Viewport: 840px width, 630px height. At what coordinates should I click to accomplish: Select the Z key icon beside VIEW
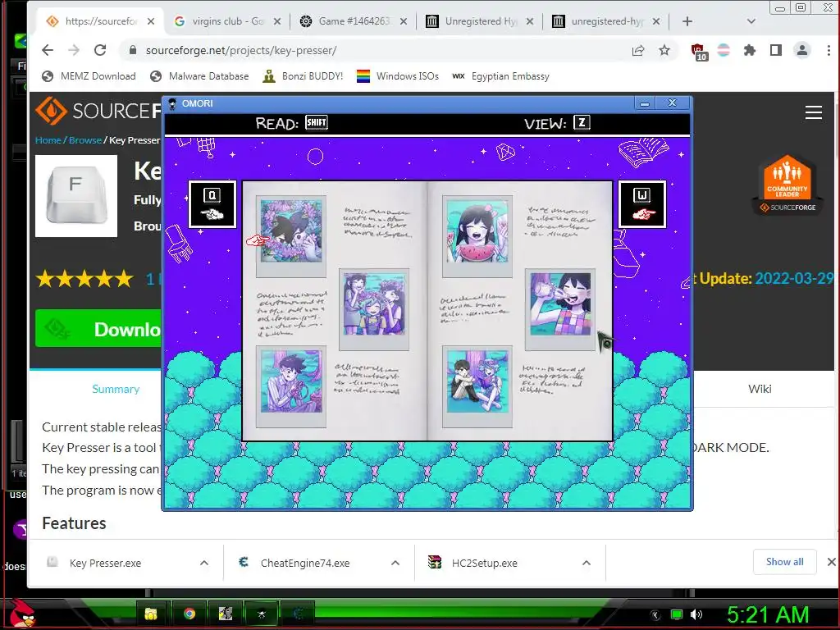[582, 123]
